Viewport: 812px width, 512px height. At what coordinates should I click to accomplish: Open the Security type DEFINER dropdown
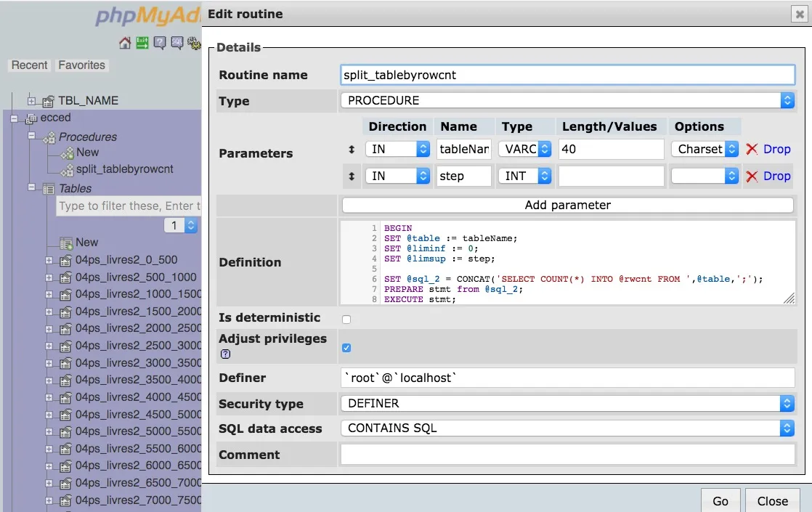(567, 404)
